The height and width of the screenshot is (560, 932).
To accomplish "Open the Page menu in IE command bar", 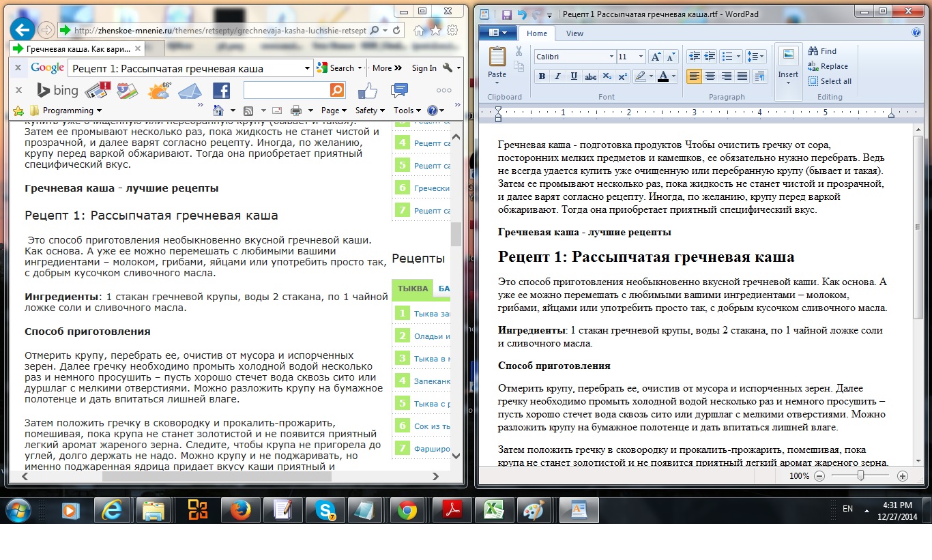I will [334, 110].
